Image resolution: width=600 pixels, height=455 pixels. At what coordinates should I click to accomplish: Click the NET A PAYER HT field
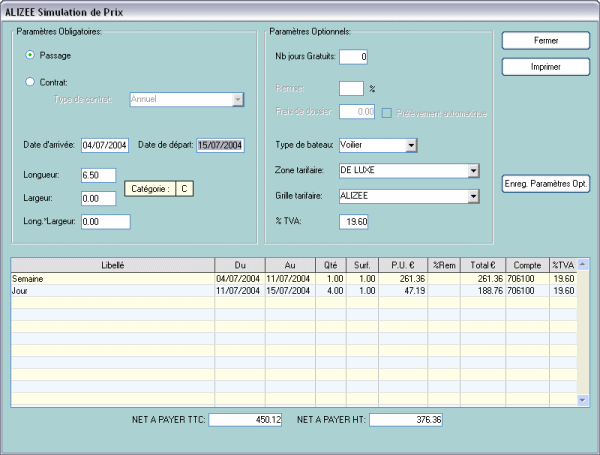coord(406,420)
